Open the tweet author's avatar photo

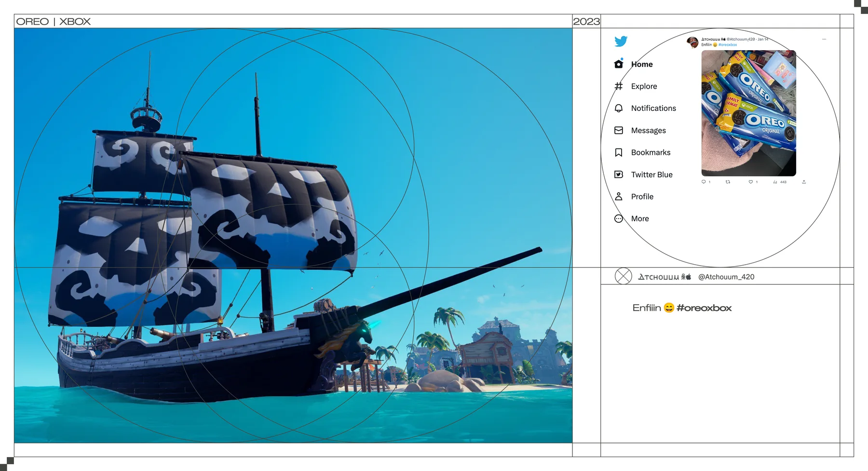(692, 42)
